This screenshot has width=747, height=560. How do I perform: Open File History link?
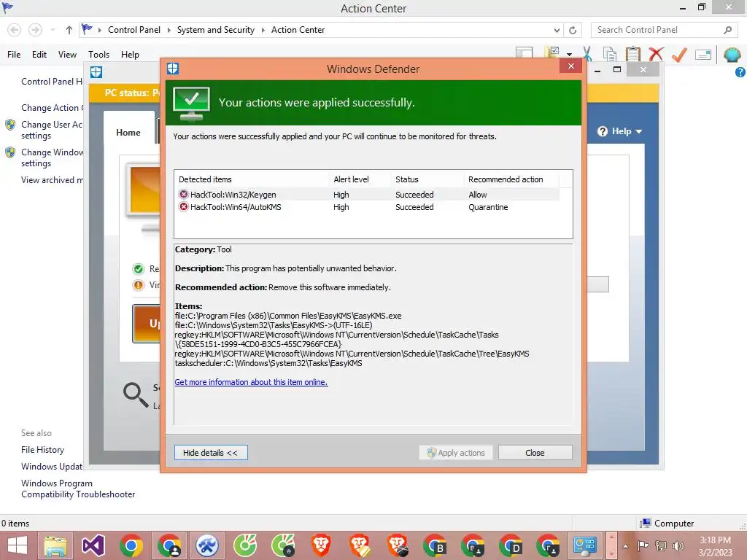(x=42, y=449)
